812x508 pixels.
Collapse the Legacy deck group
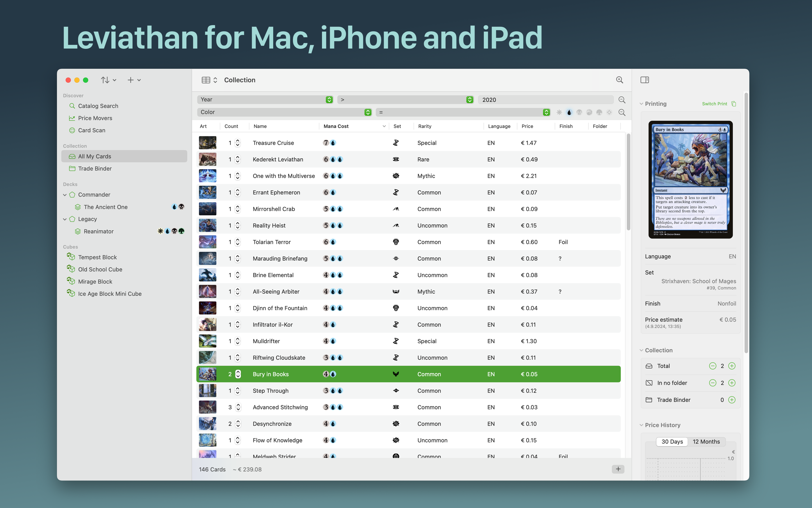(65, 219)
